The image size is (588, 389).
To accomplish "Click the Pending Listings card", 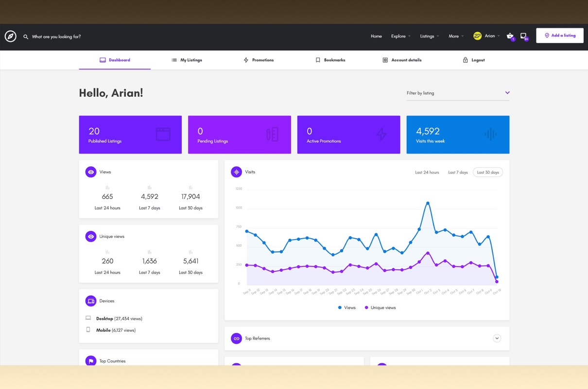I will [240, 135].
